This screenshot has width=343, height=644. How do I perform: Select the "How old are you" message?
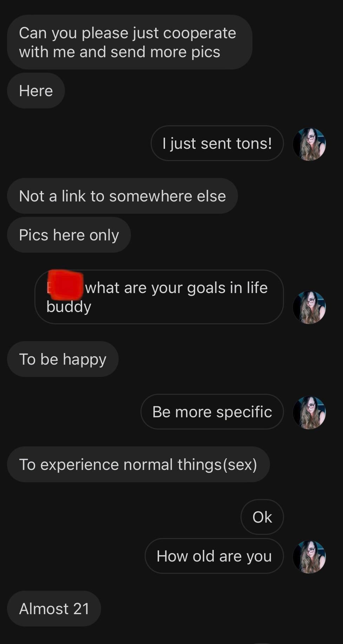point(214,556)
